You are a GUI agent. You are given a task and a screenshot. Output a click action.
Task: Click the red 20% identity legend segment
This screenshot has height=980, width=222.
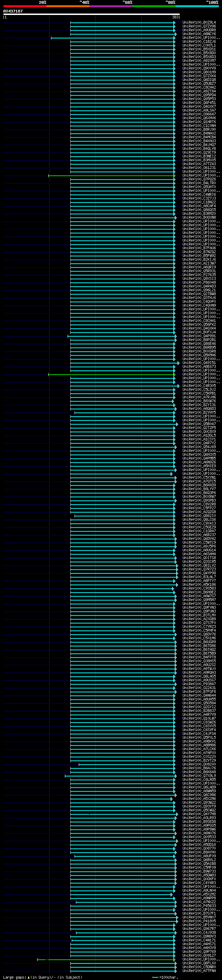pos(25,7)
